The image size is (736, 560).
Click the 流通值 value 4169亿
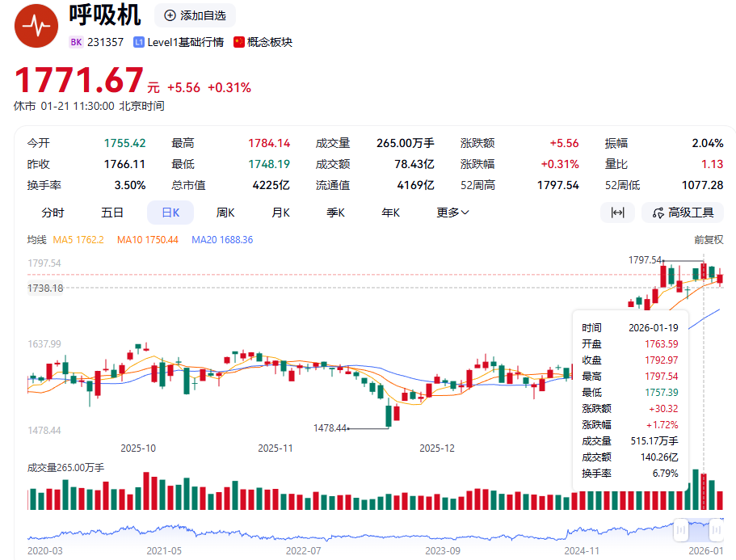(x=415, y=185)
